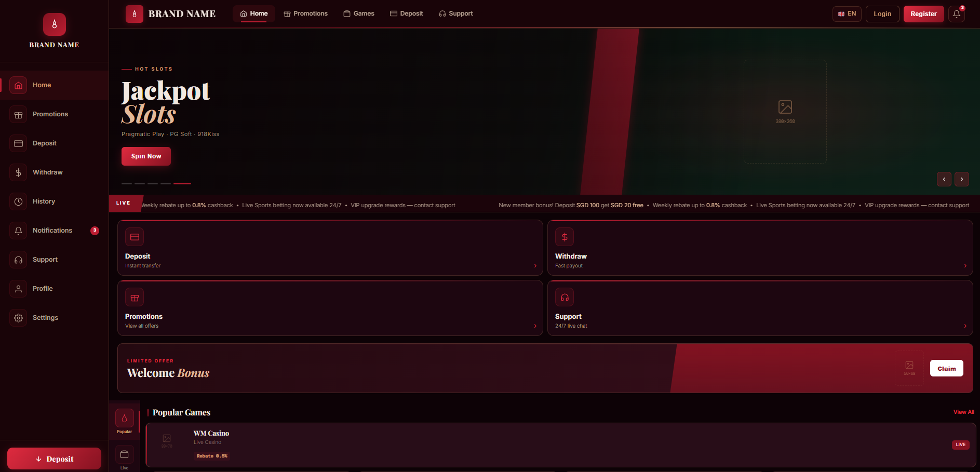Switch to the Home top nav tab
This screenshot has height=472, width=980.
click(254, 14)
